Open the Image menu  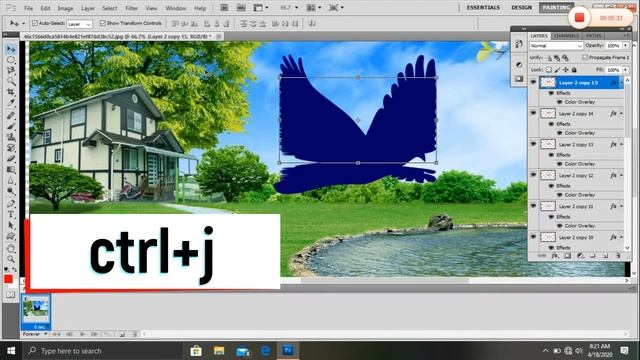click(65, 8)
